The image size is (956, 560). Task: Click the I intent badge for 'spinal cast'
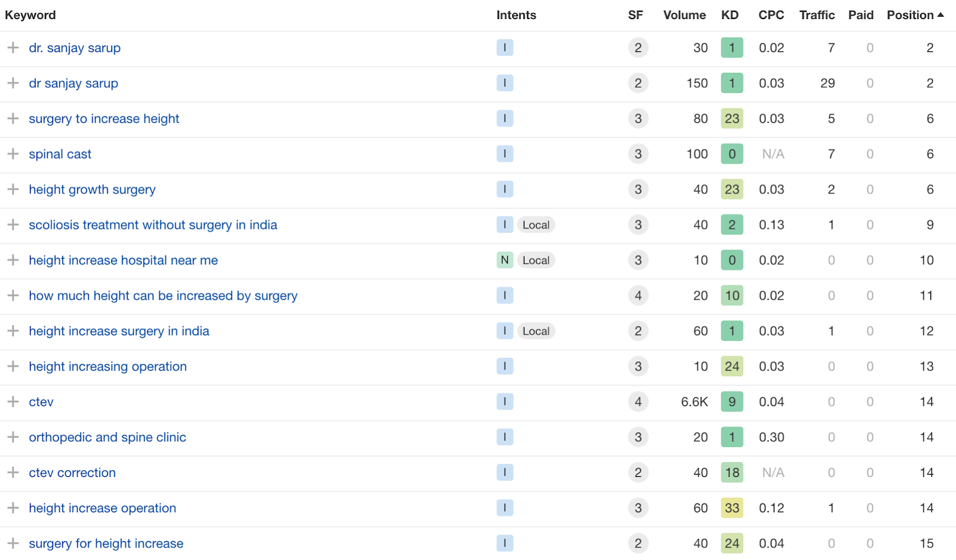(x=505, y=154)
